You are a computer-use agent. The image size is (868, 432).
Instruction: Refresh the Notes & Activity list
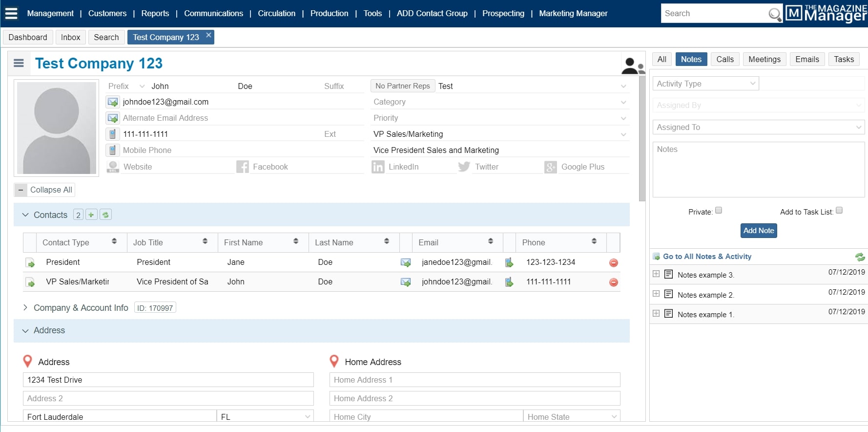point(860,257)
